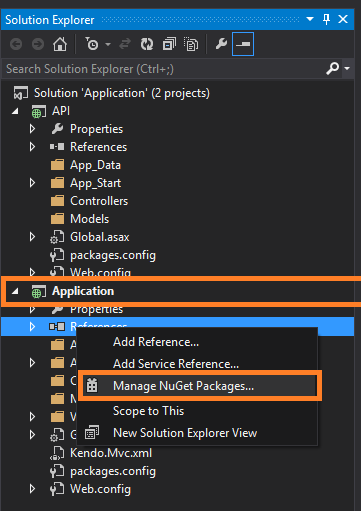Choose Add Service Reference from context menu
The width and height of the screenshot is (361, 511).
[176, 364]
